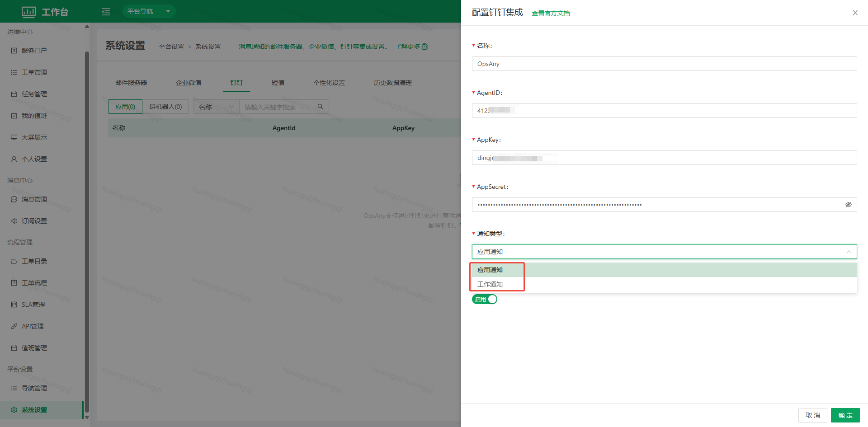868x427 pixels.
Task: Close the 配置钉钉集成 panel
Action: [855, 13]
